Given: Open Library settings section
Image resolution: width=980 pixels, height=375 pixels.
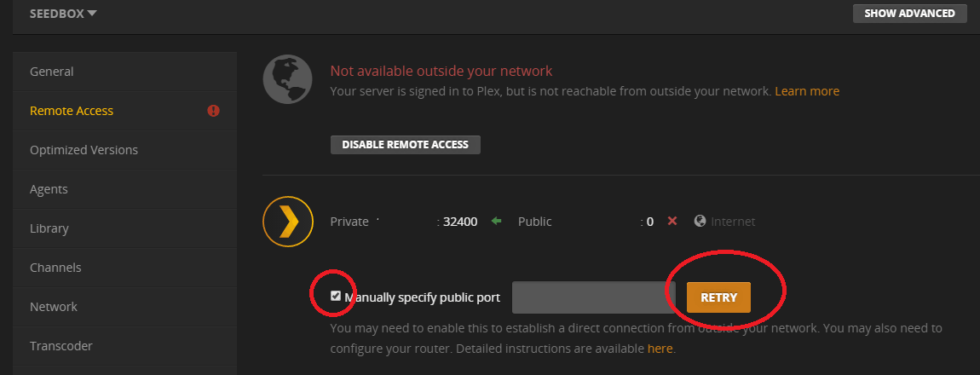Looking at the screenshot, I should 49,228.
